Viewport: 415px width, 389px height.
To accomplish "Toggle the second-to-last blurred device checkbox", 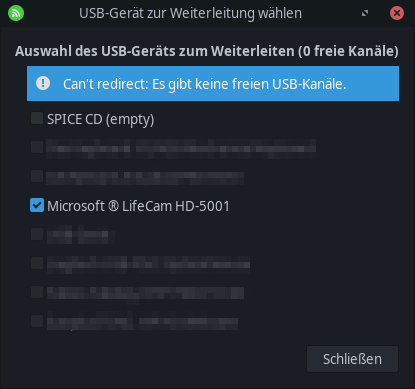I will (x=37, y=292).
